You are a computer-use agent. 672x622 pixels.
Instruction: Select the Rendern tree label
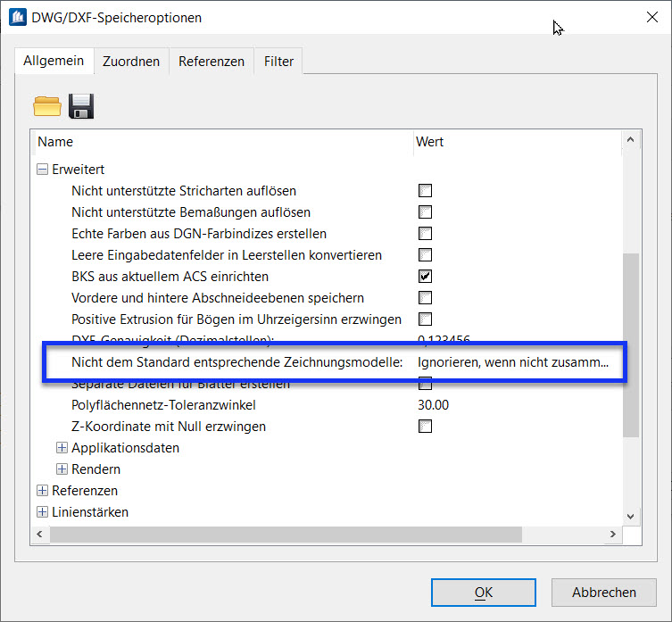click(x=95, y=469)
